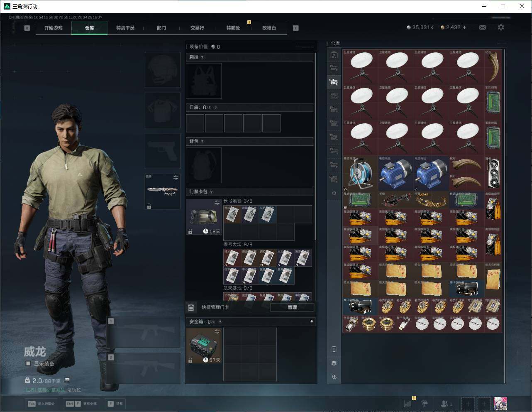Click the help icon beside 背包
532x412 pixels.
(202, 142)
